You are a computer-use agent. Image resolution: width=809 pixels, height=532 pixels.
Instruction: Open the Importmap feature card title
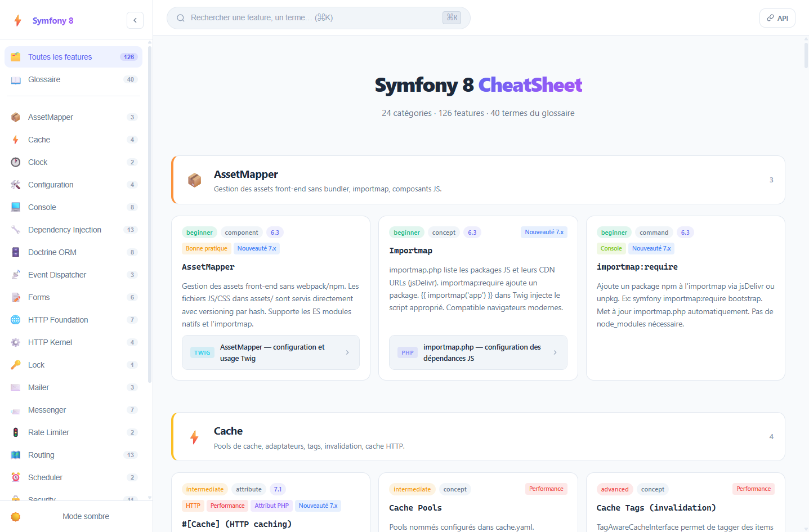click(411, 251)
